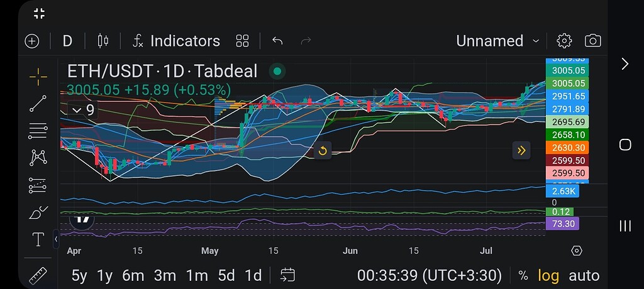
Task: Redo the last chart action
Action: click(306, 41)
